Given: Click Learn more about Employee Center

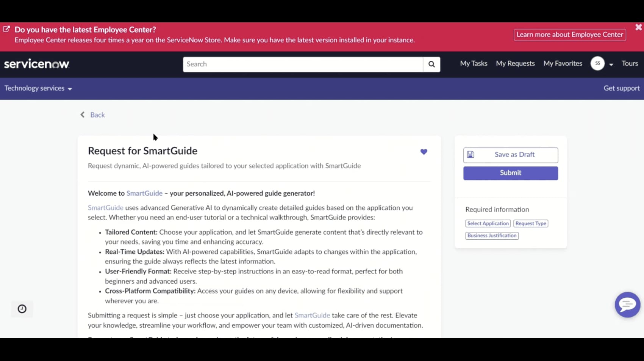Looking at the screenshot, I should (x=570, y=35).
